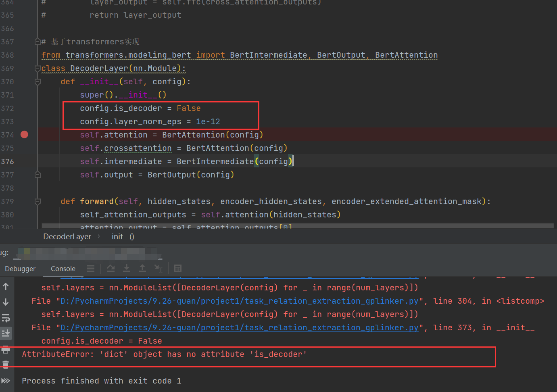Image resolution: width=557 pixels, height=392 pixels.
Task: Click the print console output icon
Action: pyautogui.click(x=6, y=349)
